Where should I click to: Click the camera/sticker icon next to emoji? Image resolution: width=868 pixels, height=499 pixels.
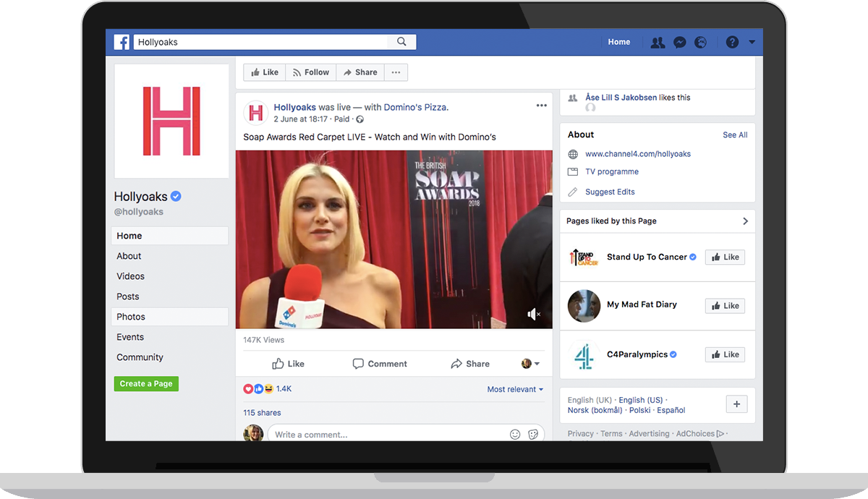(533, 434)
